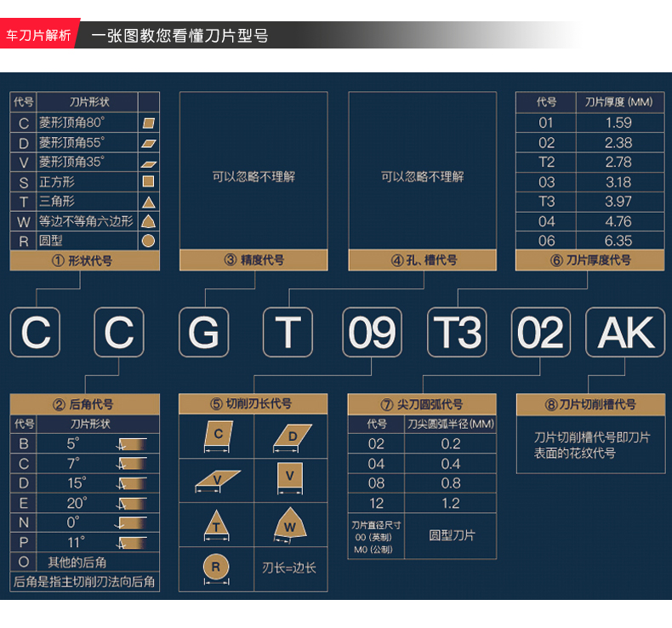Viewport: 672px width, 628px height.
Task: Click the large AK code box
Action: tap(625, 332)
